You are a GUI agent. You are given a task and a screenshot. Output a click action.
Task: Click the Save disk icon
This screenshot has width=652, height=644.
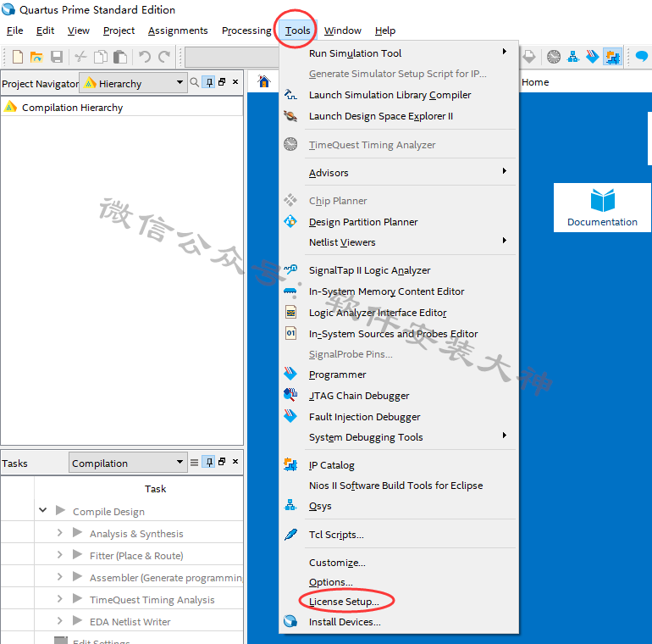coord(57,57)
